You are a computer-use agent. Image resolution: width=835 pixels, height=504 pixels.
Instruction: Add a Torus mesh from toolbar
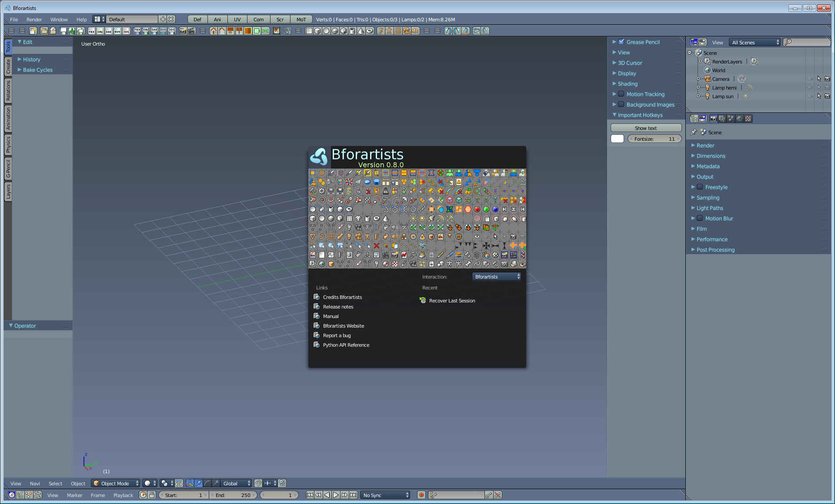[370, 31]
